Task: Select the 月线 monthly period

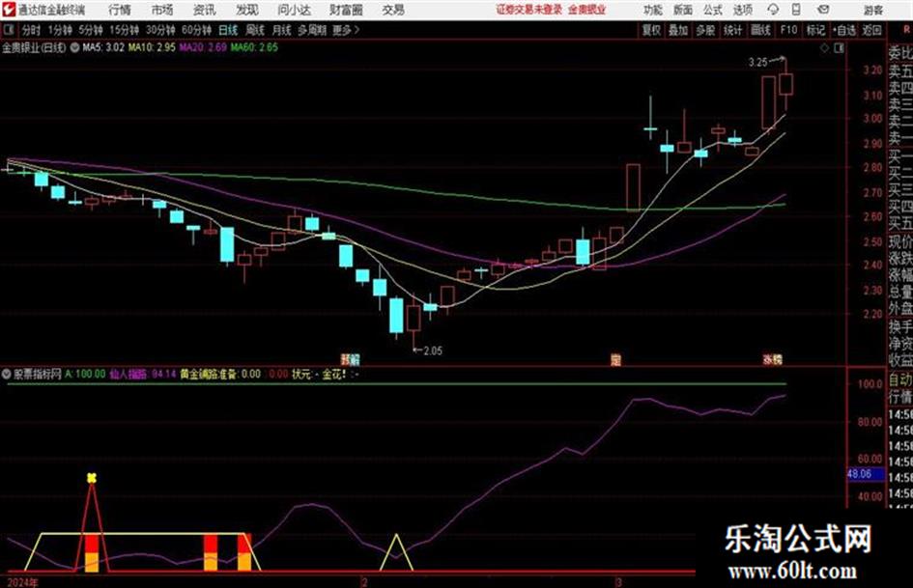Action: [282, 30]
